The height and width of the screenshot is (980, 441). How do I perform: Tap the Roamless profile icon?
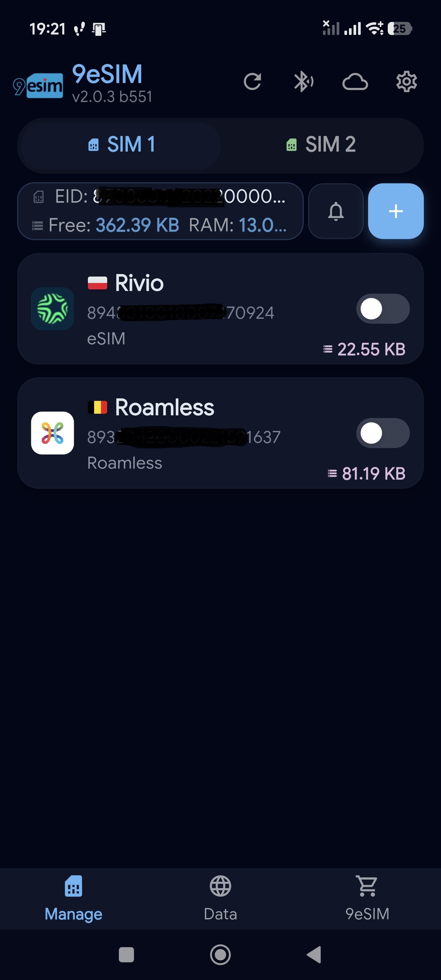(x=52, y=433)
